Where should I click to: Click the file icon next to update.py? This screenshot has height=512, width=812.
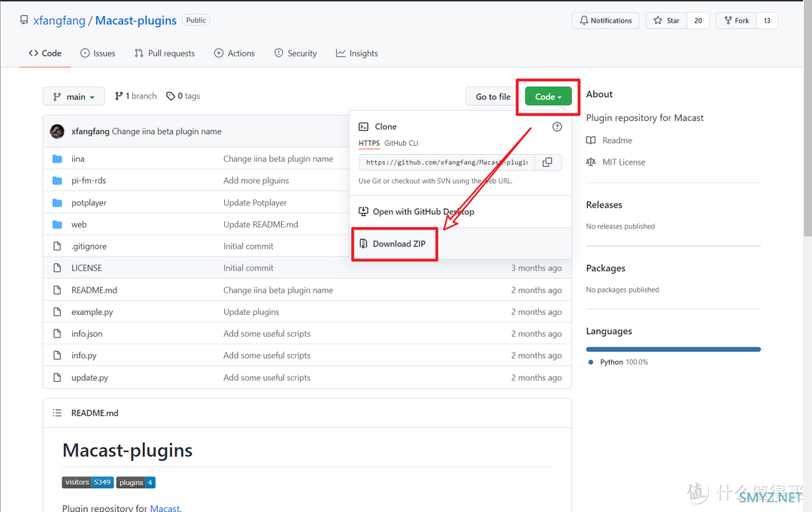coord(57,377)
